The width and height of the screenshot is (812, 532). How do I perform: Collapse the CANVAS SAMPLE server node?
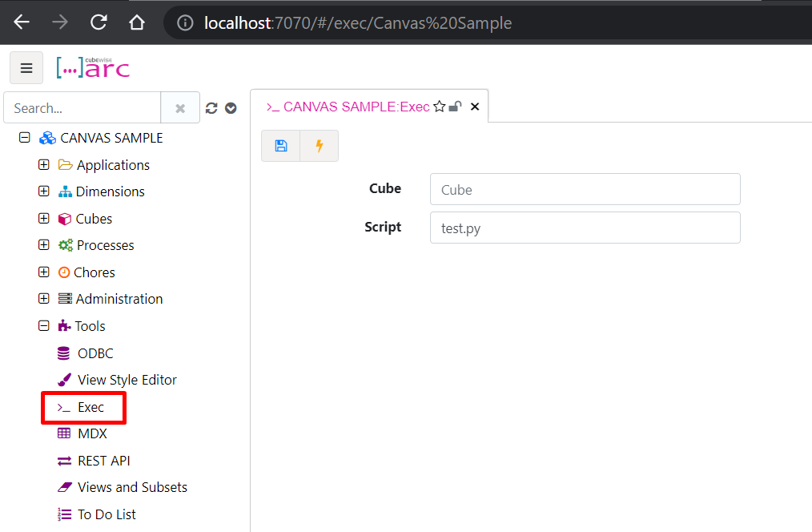25,138
